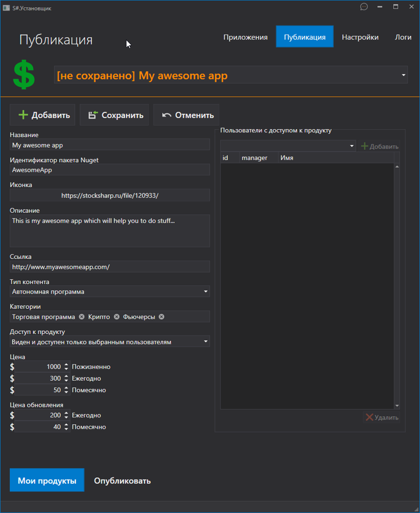This screenshot has width=420, height=513.
Task: Click Добавить button with green plus
Action: [x=43, y=115]
